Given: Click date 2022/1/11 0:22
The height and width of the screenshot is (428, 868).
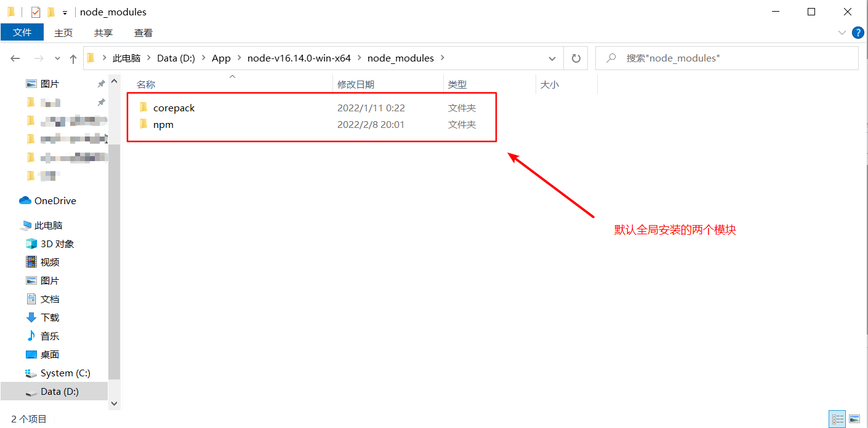Looking at the screenshot, I should click(371, 108).
